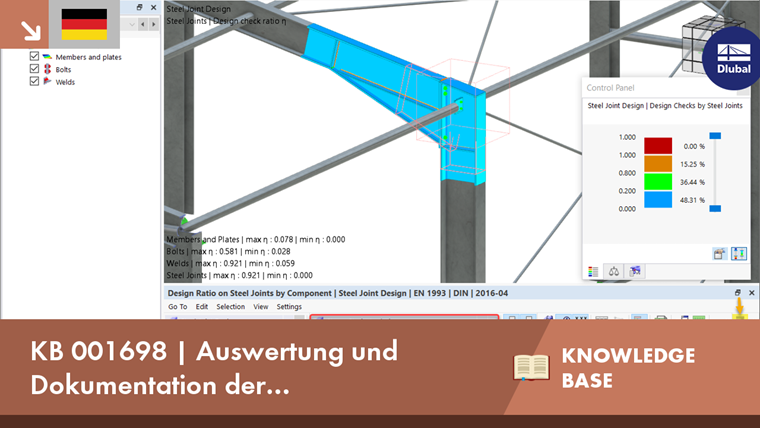This screenshot has height=428, width=760.
Task: Click the 36.44 % legend percentage
Action: pyautogui.click(x=692, y=182)
